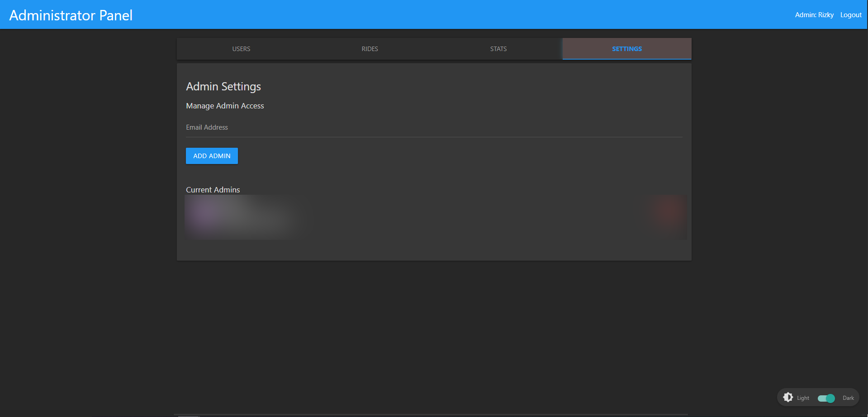Viewport: 868px width, 417px height.
Task: Click the Administrator Panel title
Action: point(71,15)
